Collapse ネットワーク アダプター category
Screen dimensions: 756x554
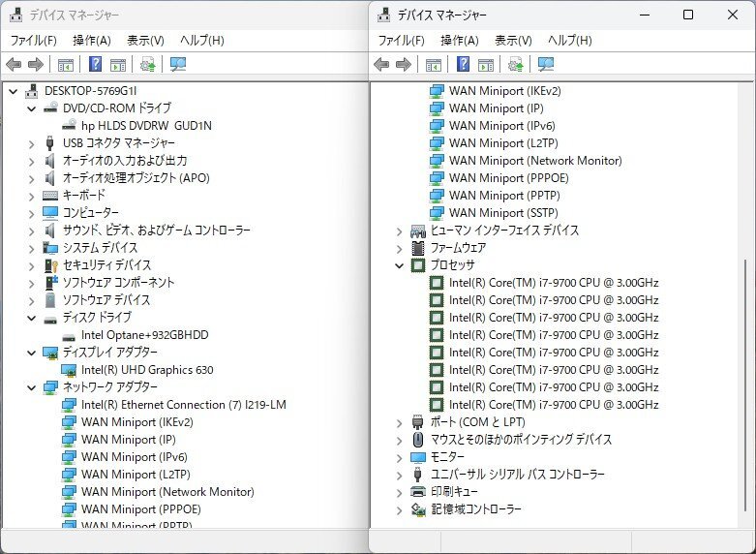[31, 387]
